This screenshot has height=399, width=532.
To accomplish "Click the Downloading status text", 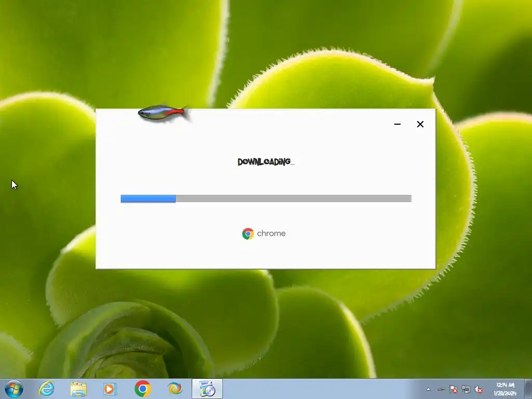I will (266, 162).
